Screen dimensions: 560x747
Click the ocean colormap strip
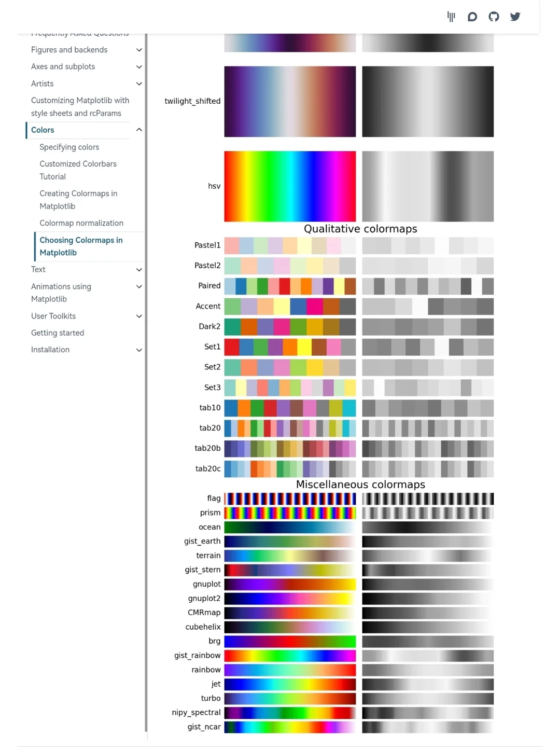(290, 527)
